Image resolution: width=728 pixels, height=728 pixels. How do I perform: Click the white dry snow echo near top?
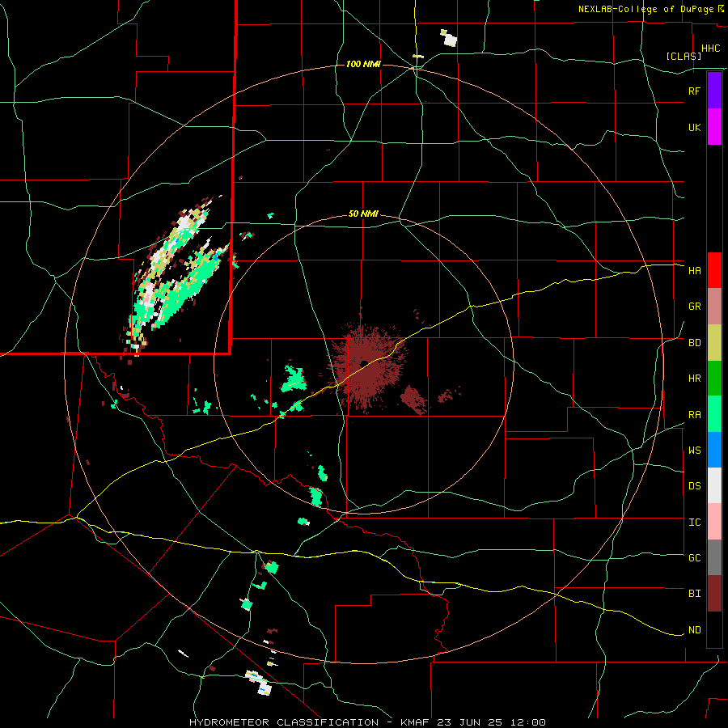click(x=450, y=39)
